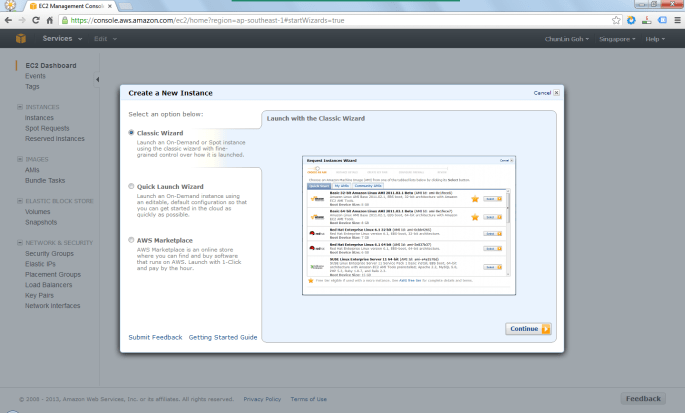
Task: Open the Chrome menu hamburger icon
Action: 674,19
